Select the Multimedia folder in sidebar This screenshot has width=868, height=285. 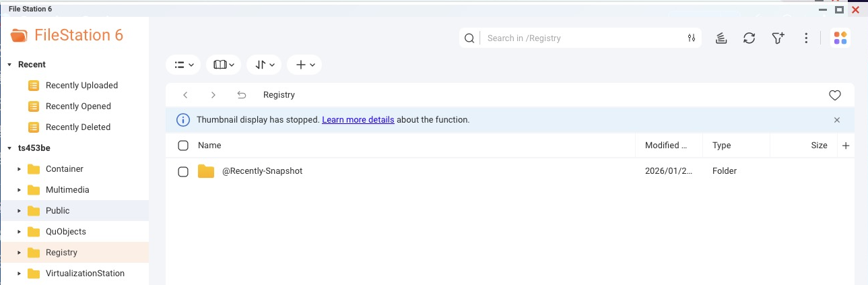(x=67, y=190)
